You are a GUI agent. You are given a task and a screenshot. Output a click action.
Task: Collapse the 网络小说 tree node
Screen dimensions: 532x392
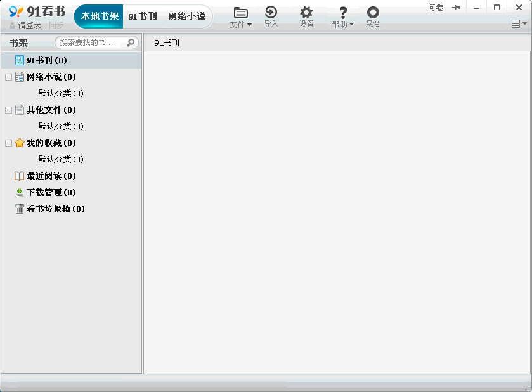(x=8, y=77)
